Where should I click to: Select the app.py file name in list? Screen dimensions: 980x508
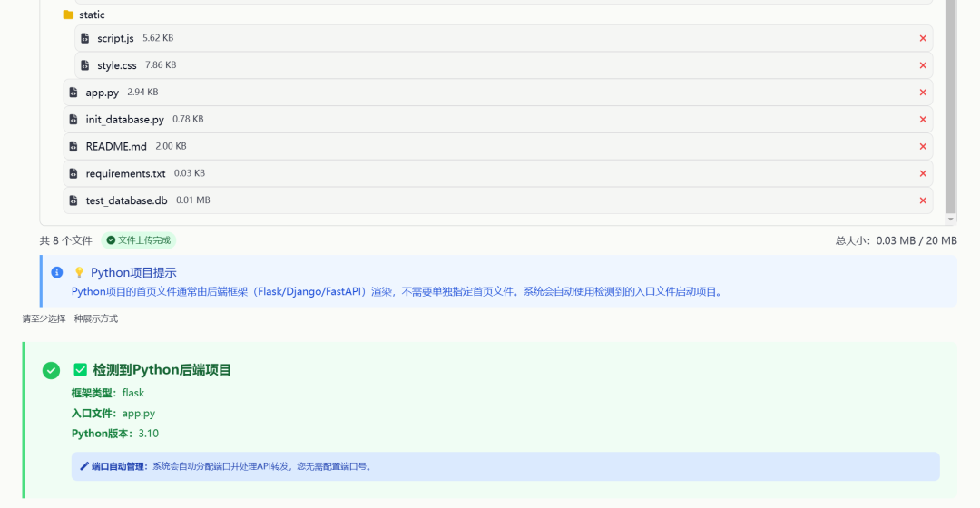(x=102, y=93)
